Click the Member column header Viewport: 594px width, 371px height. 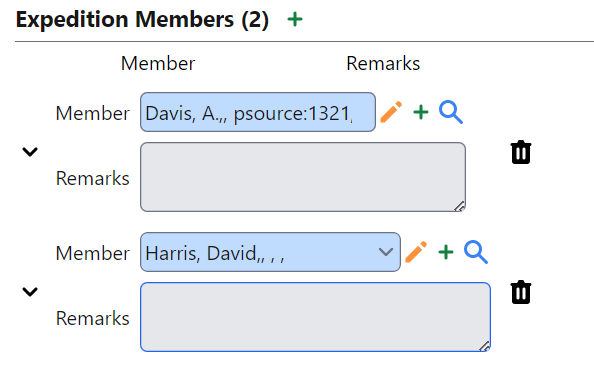[158, 63]
